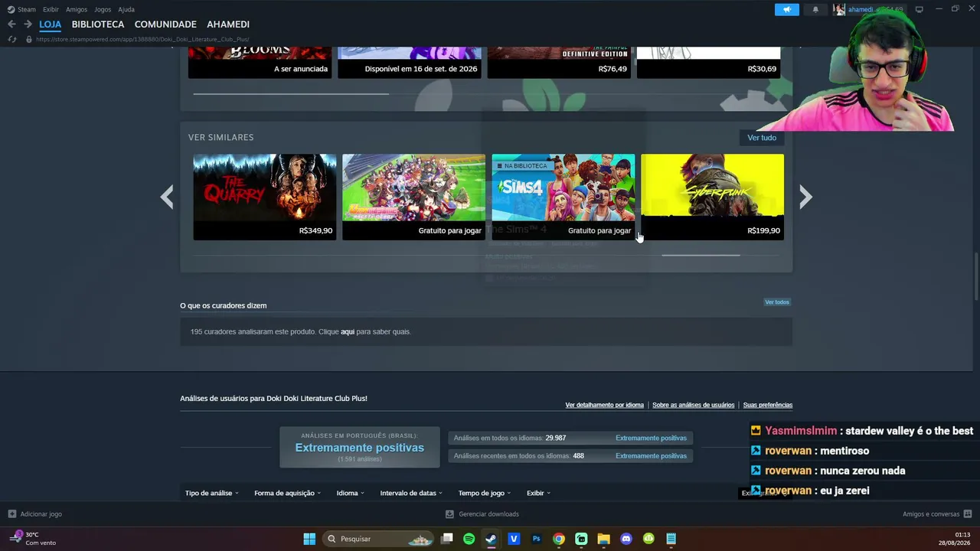980x551 pixels.
Task: Open the AHAMEDI profile tab
Action: pyautogui.click(x=228, y=24)
